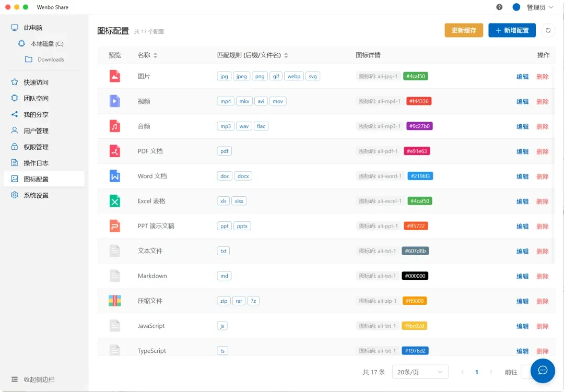The height and width of the screenshot is (392, 564).
Task: Click the image file preview icon
Action: pyautogui.click(x=115, y=76)
